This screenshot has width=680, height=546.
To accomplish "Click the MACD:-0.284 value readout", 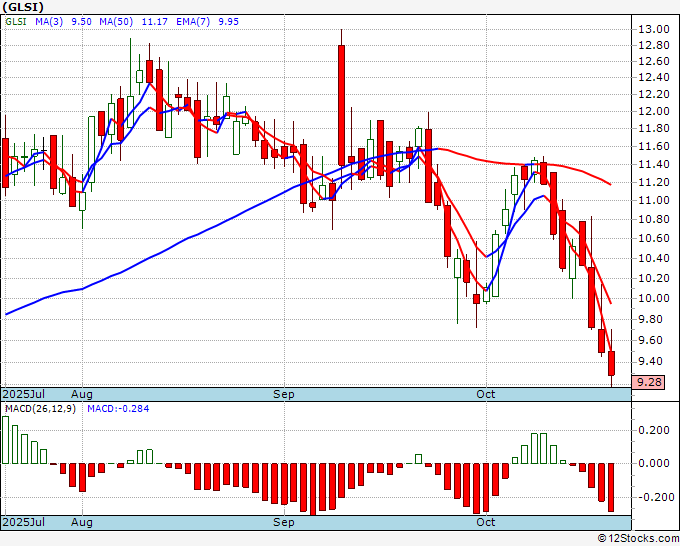I will [118, 409].
